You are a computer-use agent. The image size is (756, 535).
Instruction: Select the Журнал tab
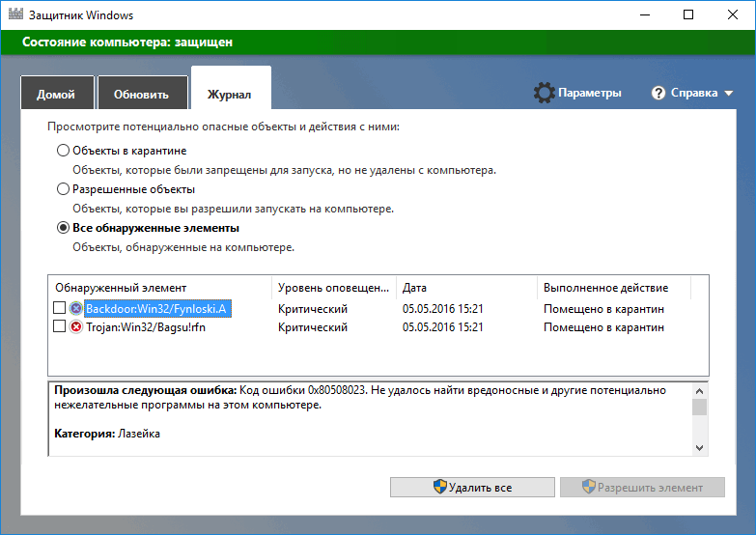tap(231, 89)
